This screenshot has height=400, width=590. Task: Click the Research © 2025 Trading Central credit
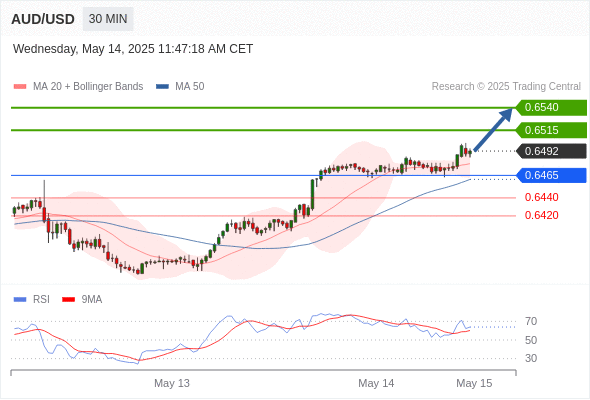pyautogui.click(x=506, y=87)
